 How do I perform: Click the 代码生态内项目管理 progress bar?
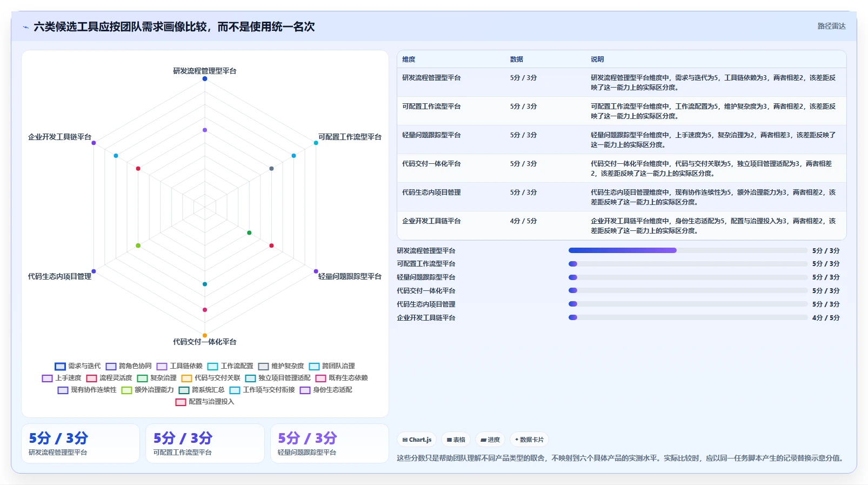click(688, 304)
